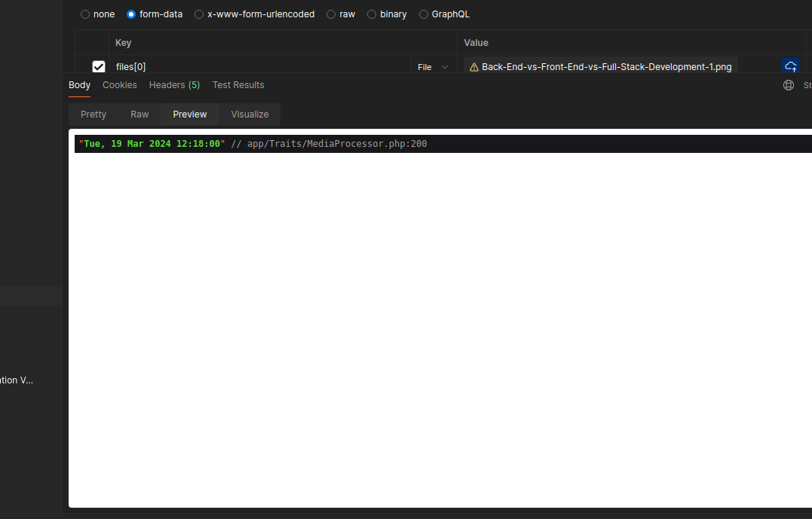The image size is (812, 519).
Task: Show the Raw response view
Action: [x=139, y=114]
